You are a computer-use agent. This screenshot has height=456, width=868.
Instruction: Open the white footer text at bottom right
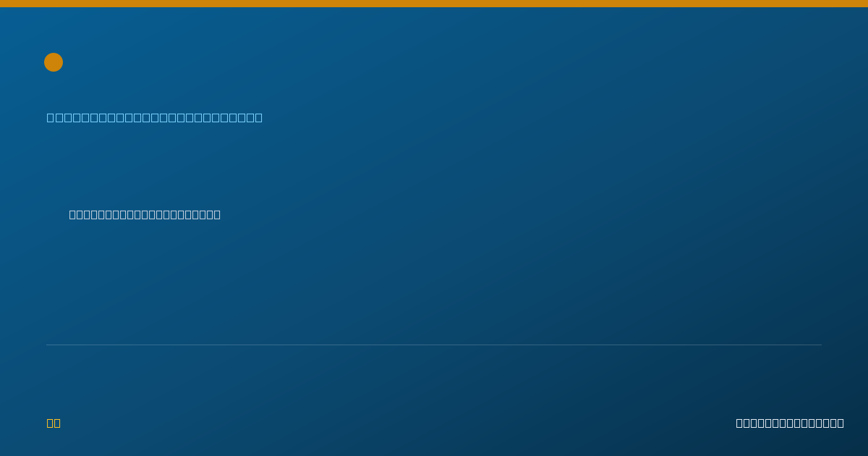tap(790, 423)
